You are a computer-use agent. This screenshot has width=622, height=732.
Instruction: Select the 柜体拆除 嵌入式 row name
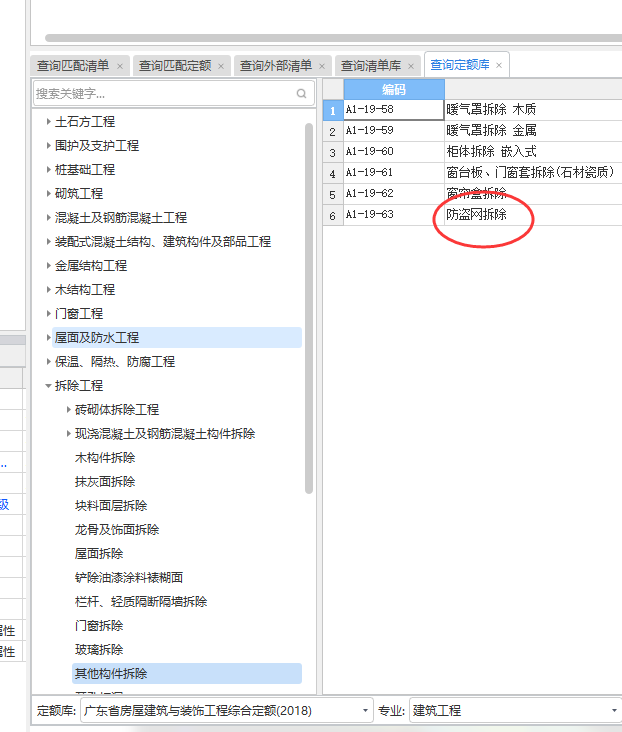[x=491, y=152]
